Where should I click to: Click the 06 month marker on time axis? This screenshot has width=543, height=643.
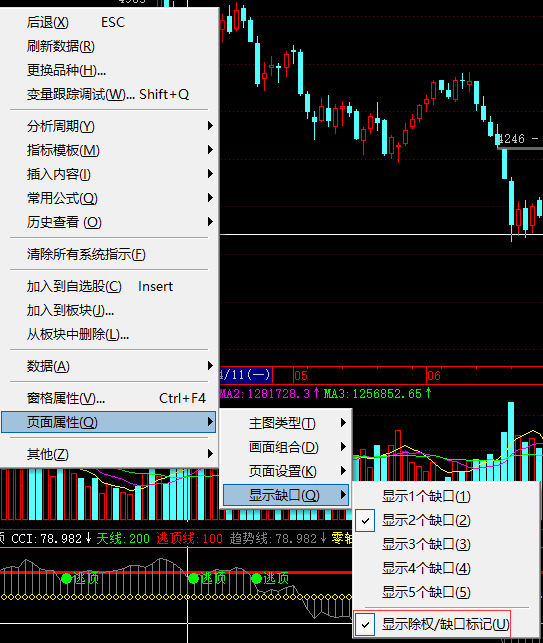pos(434,376)
